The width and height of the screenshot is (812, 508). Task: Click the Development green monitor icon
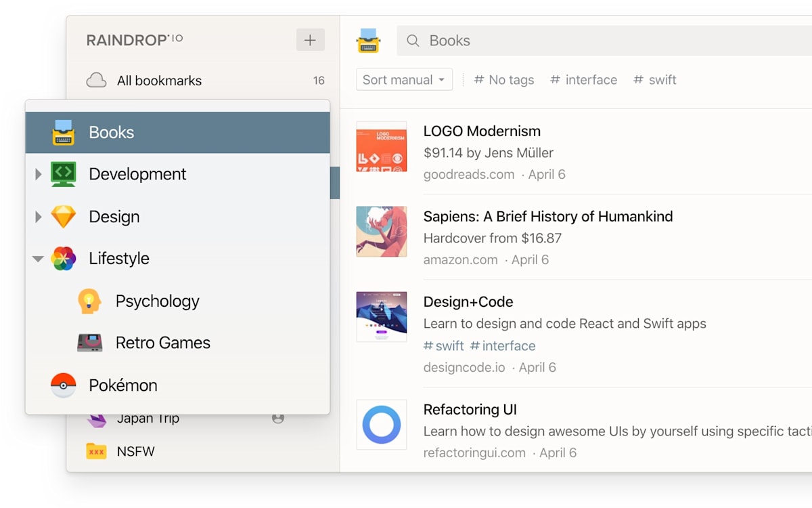click(64, 174)
